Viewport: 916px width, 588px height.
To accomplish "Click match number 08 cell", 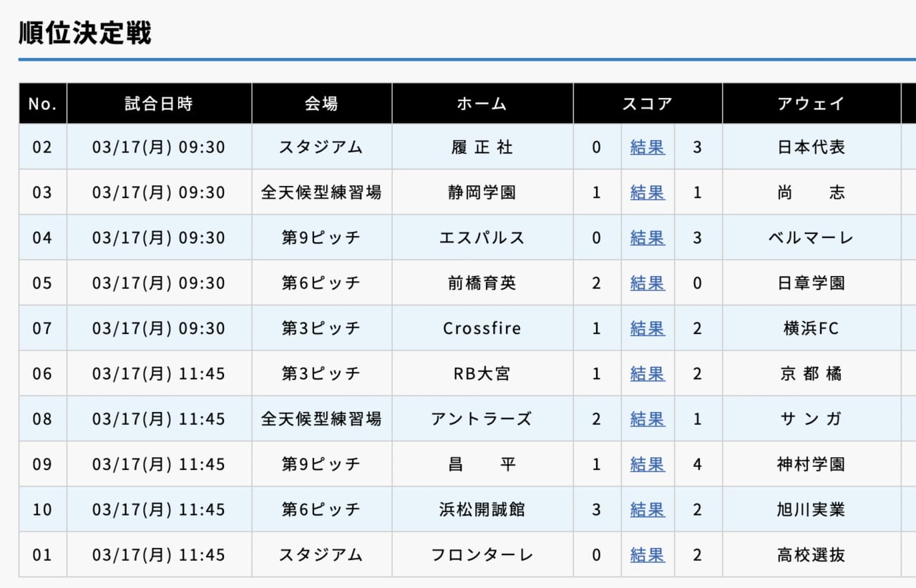I will pos(43,419).
